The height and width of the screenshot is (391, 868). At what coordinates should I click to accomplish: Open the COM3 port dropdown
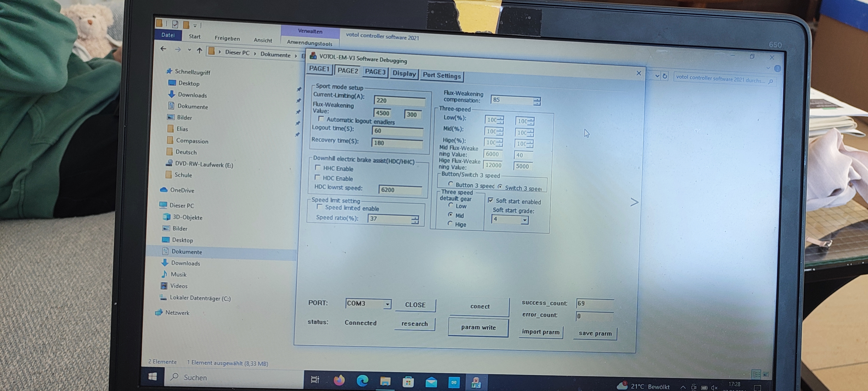point(387,304)
